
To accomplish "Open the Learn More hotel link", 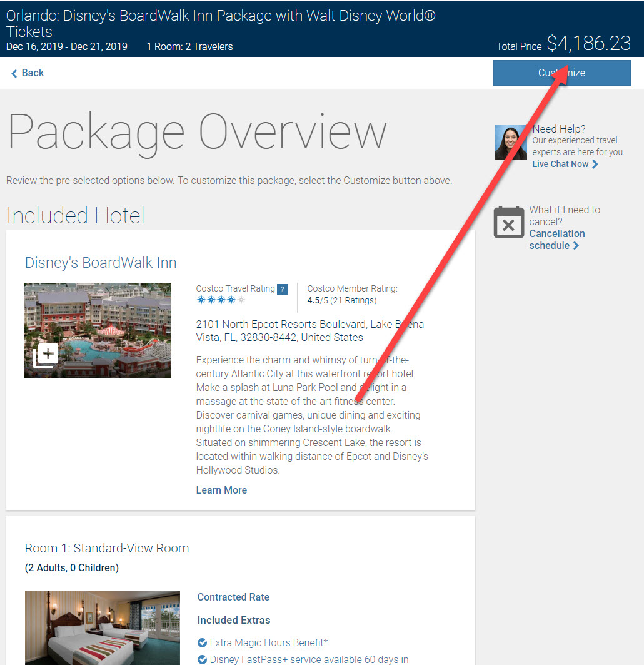I will point(221,490).
